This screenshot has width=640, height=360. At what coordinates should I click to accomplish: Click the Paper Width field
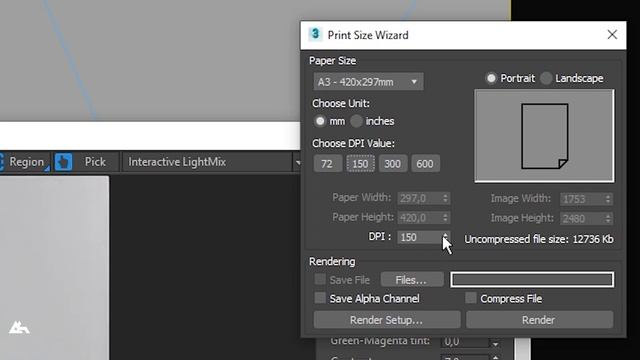420,198
